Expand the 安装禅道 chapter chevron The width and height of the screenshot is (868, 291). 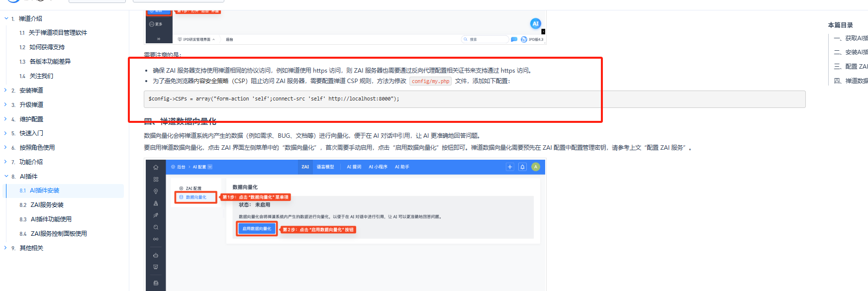(6, 90)
